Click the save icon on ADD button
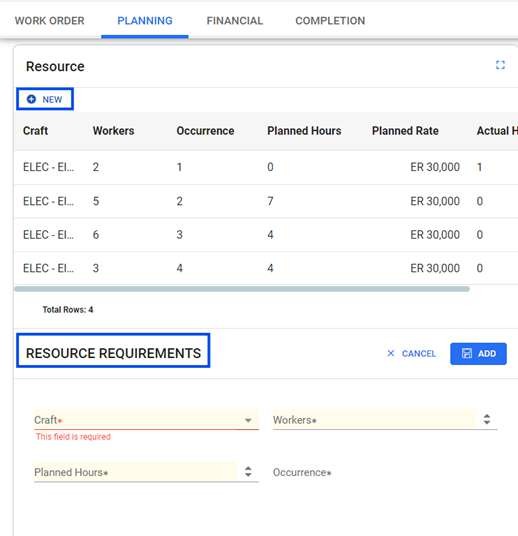The height and width of the screenshot is (536, 518). pyautogui.click(x=467, y=353)
